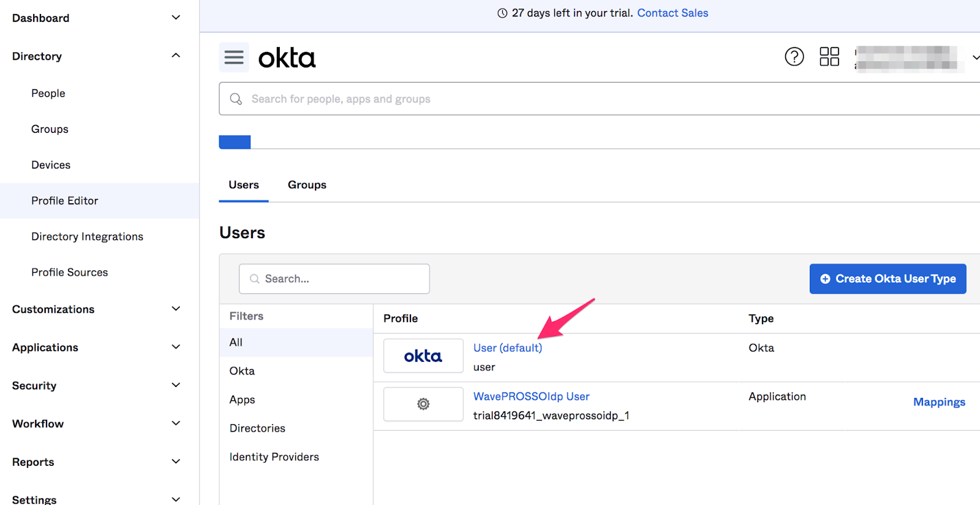Switch to the Groups tab
Image resolution: width=980 pixels, height=505 pixels.
pyautogui.click(x=307, y=185)
